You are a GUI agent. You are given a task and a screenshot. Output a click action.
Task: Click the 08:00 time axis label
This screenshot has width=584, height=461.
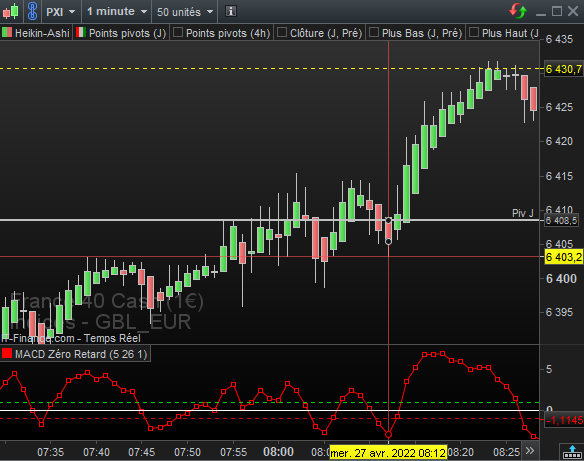(279, 452)
